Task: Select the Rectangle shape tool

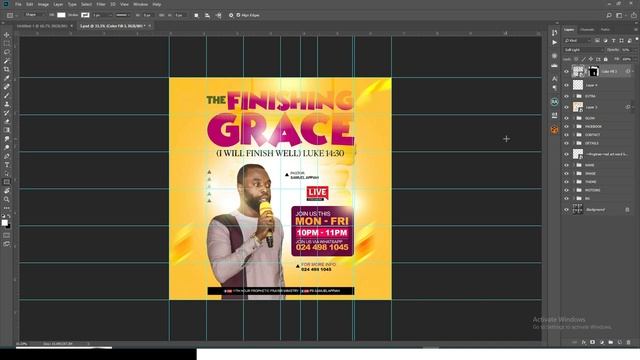Action: (x=7, y=182)
